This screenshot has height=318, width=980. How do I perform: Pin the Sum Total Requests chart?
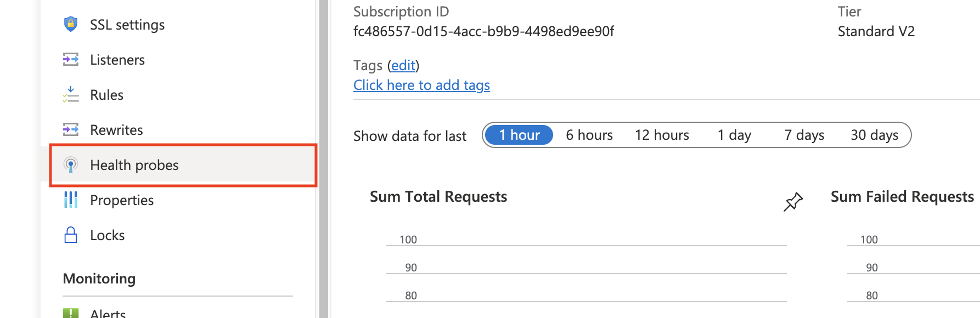(x=793, y=202)
